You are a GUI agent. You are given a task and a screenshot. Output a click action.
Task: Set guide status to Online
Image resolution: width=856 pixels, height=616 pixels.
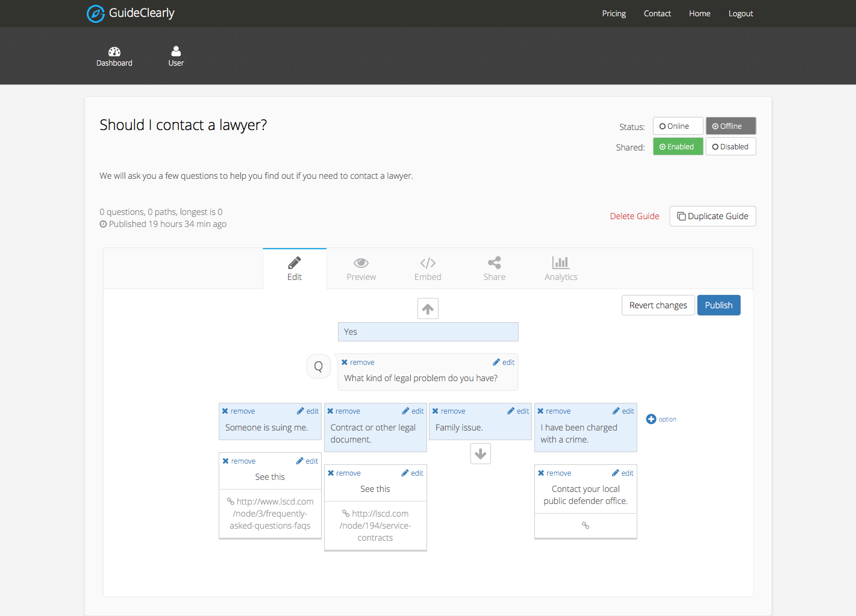pos(677,125)
